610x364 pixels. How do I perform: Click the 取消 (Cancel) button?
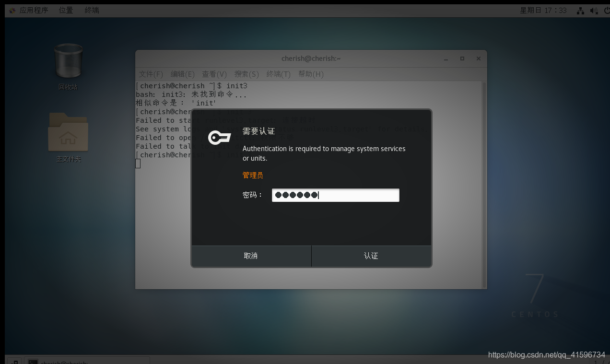point(251,256)
